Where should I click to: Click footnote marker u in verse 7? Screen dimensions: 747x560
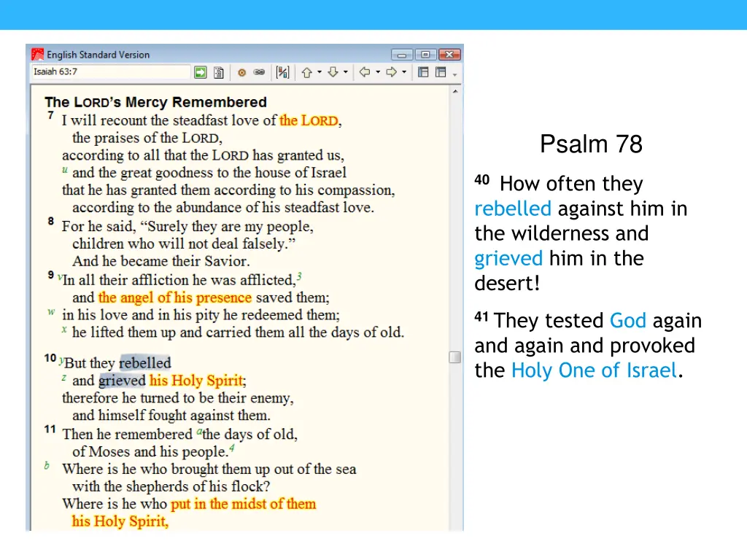(x=65, y=169)
